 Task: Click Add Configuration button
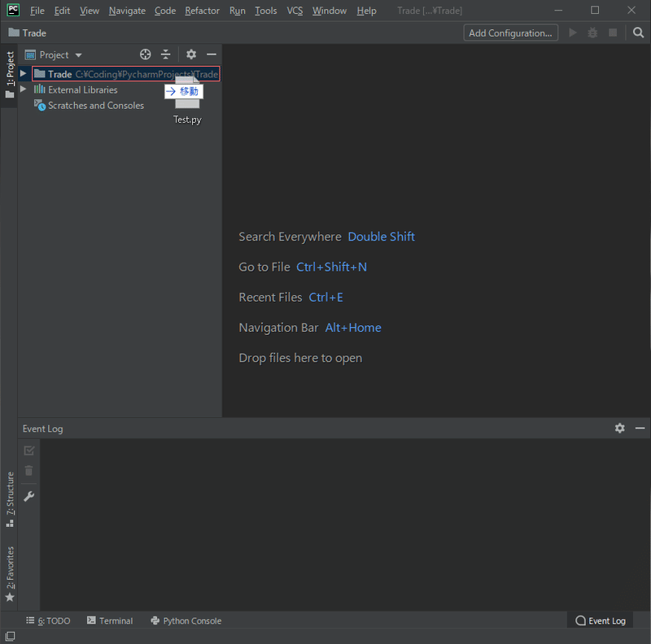coord(510,33)
